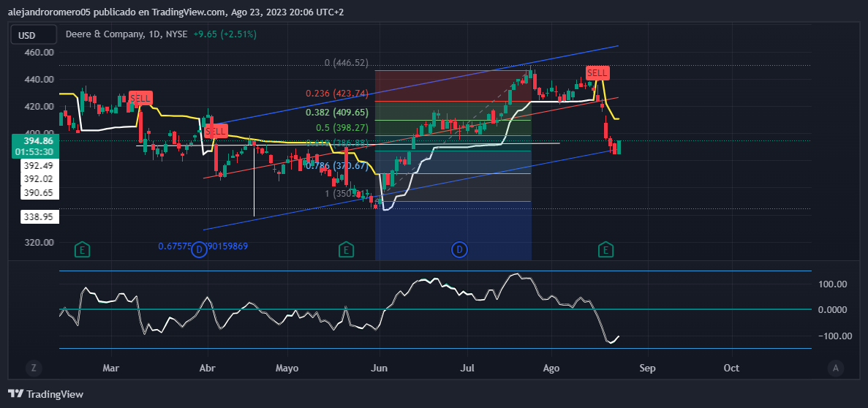Toggle the A auto-scale button
868x408 pixels.
click(x=835, y=368)
